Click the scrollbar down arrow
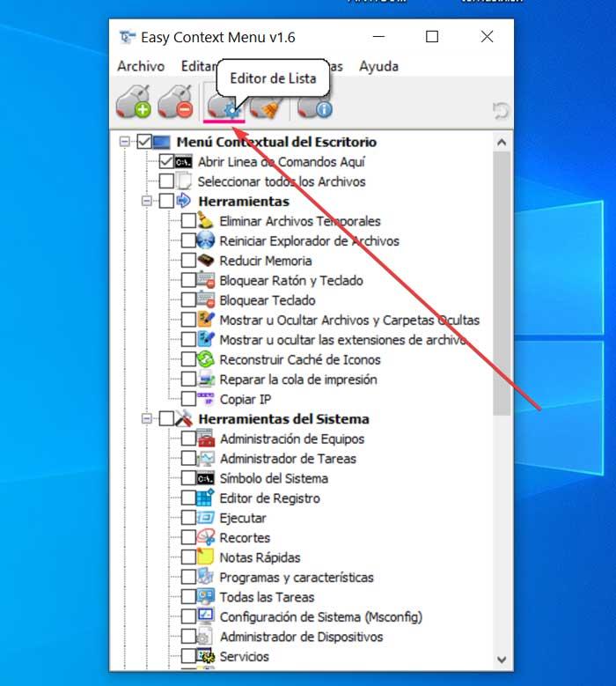 502,659
